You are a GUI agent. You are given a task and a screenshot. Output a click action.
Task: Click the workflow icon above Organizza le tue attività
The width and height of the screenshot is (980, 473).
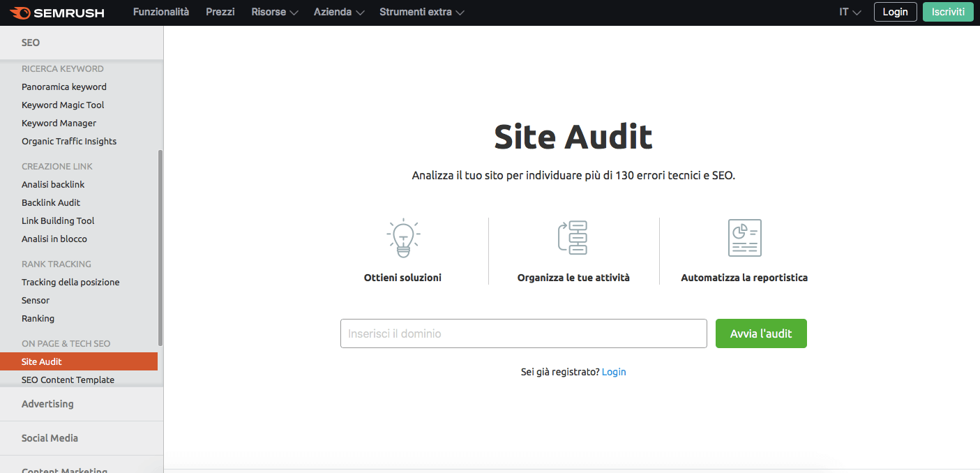pyautogui.click(x=573, y=238)
